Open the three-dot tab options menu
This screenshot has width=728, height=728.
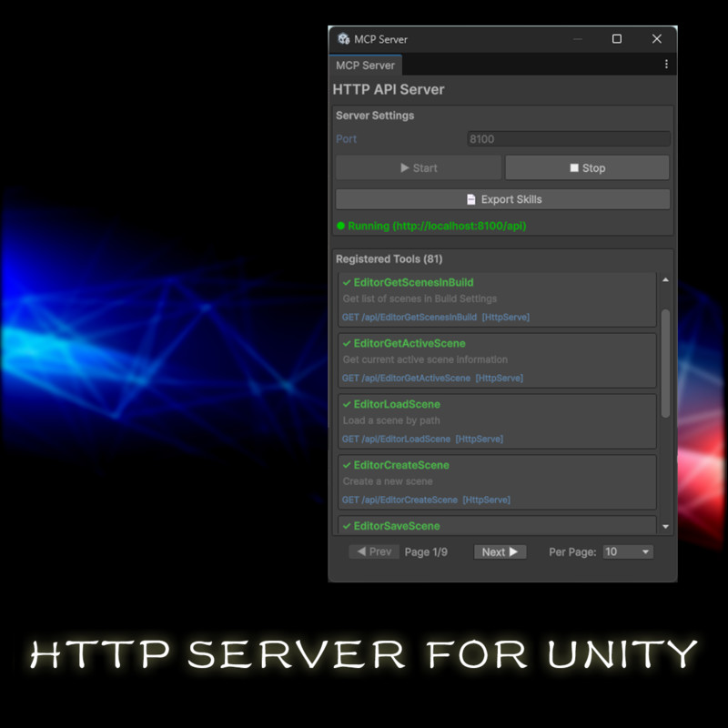click(666, 64)
